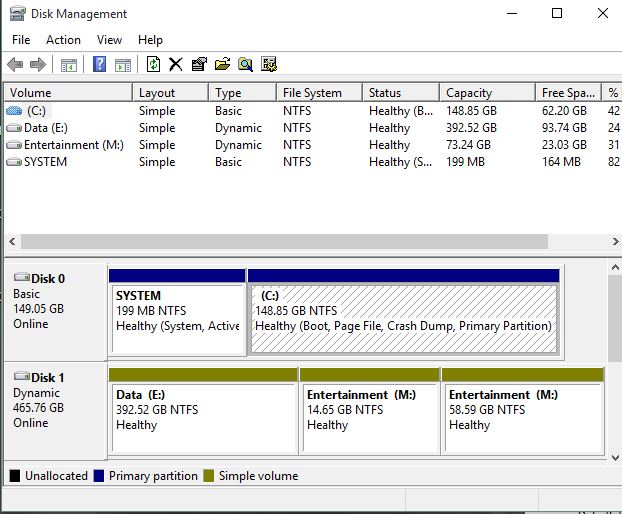Click the Explore magnifier toolbar icon

coord(246,64)
